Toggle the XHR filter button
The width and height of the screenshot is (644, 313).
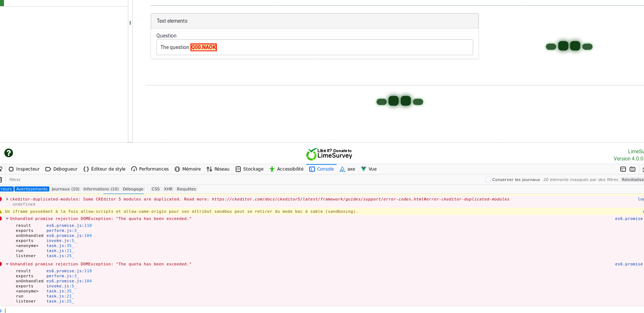[x=168, y=189]
